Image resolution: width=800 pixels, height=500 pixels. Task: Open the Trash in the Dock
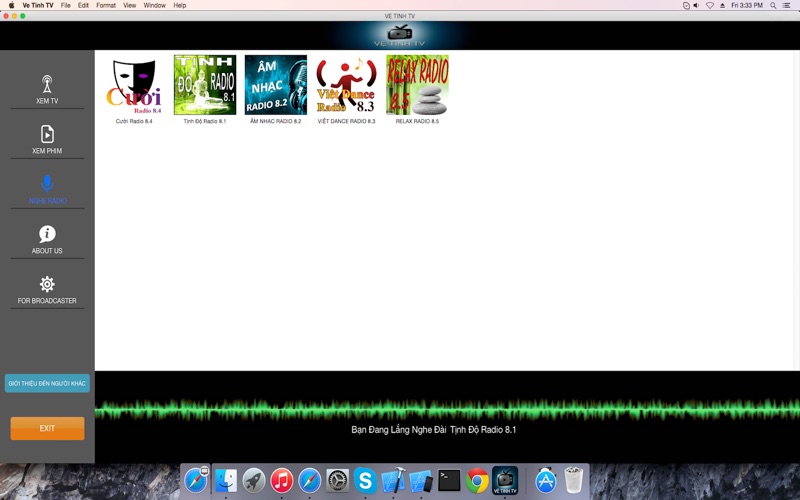point(573,480)
